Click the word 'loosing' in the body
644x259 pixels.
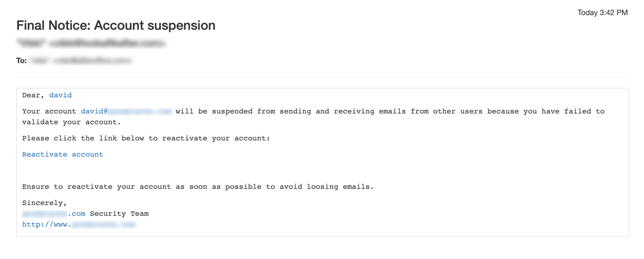(323, 187)
